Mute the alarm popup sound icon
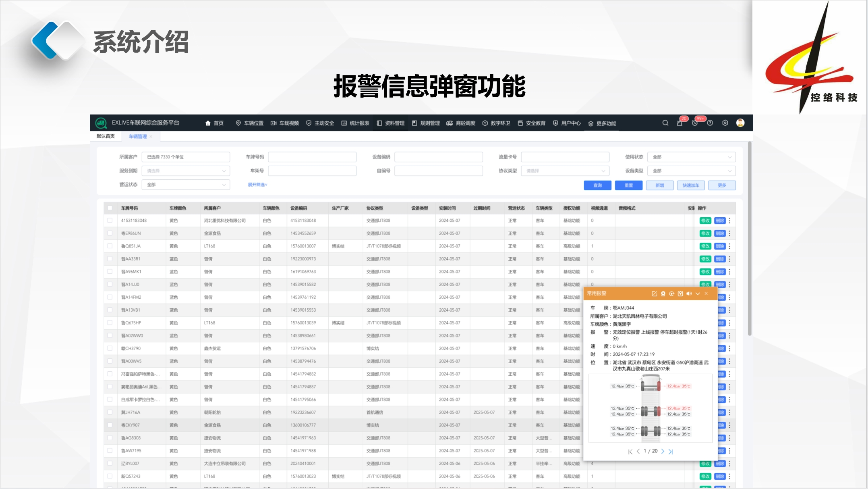 (689, 294)
